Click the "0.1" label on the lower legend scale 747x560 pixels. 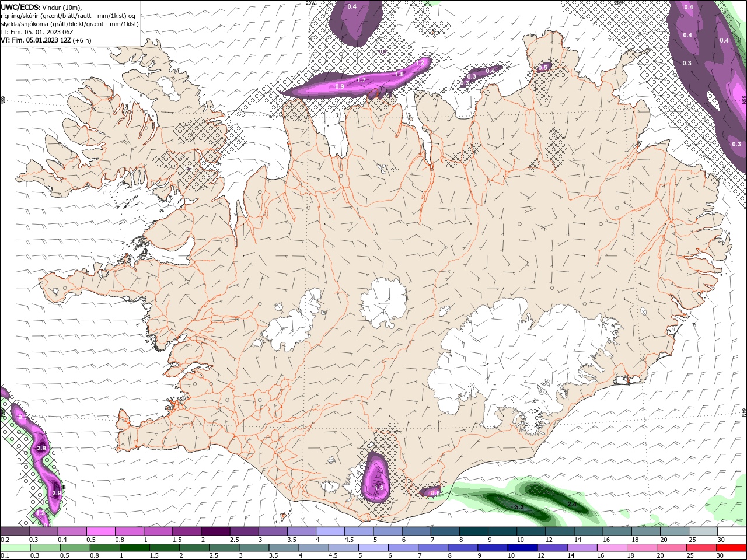pyautogui.click(x=4, y=556)
